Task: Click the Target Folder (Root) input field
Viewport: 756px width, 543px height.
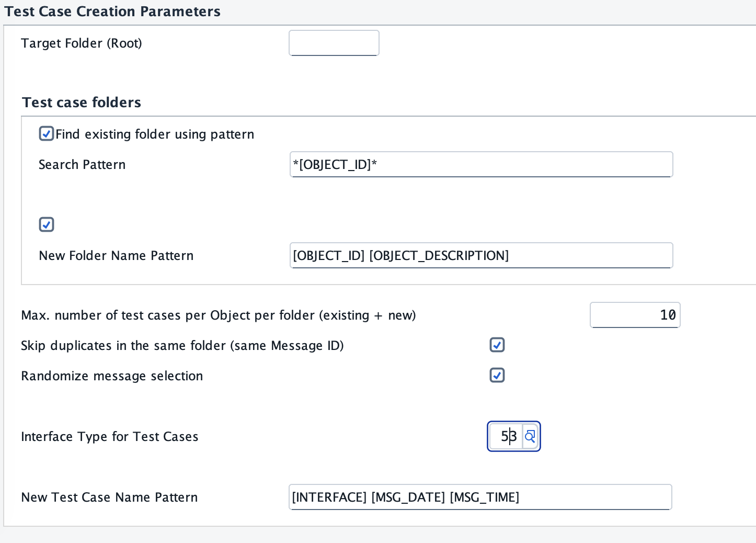Action: click(334, 43)
